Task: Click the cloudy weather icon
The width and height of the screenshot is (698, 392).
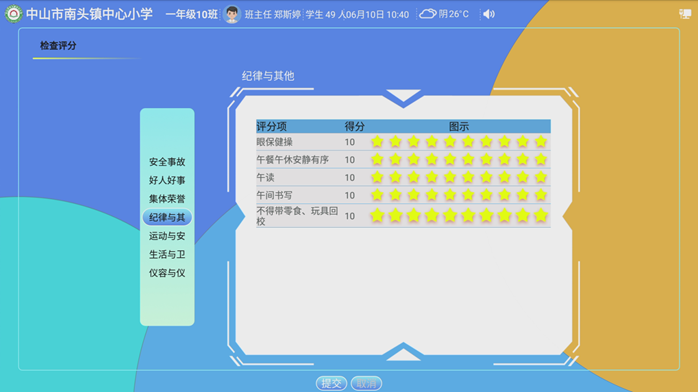Action: point(428,14)
